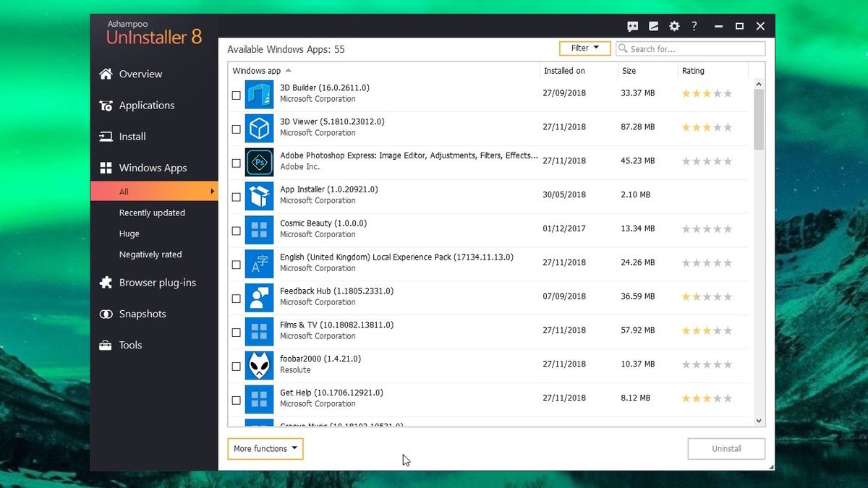Click the search magnifier icon
The width and height of the screenshot is (868, 488).
pos(623,48)
